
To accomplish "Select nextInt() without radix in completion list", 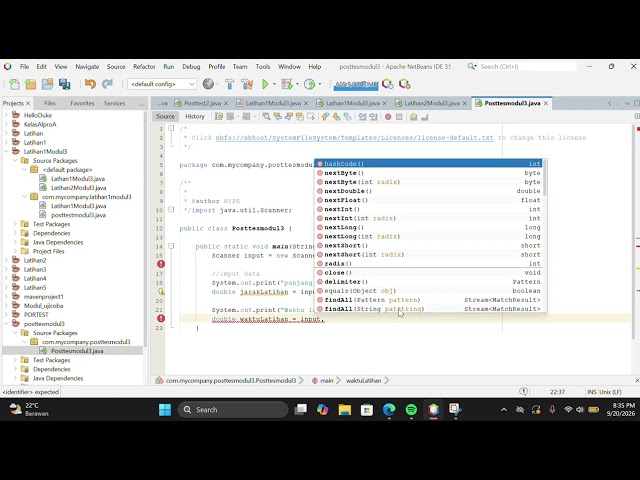I will tap(429, 209).
